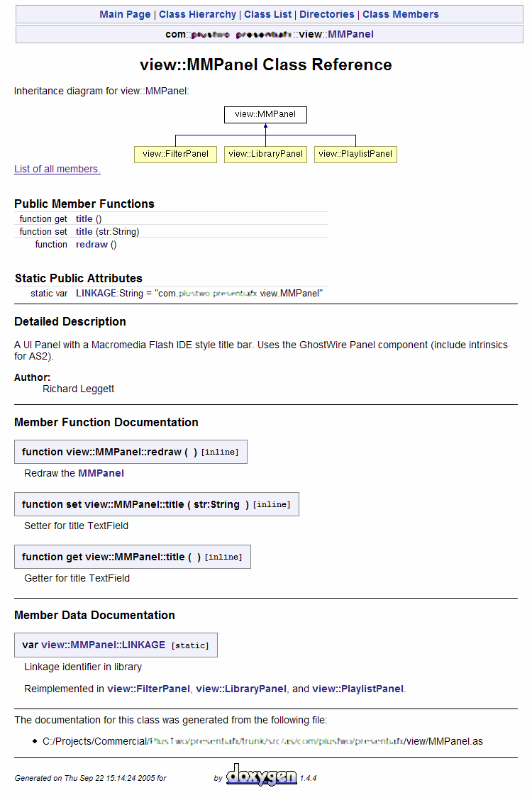Open the List of all members link

tap(57, 169)
